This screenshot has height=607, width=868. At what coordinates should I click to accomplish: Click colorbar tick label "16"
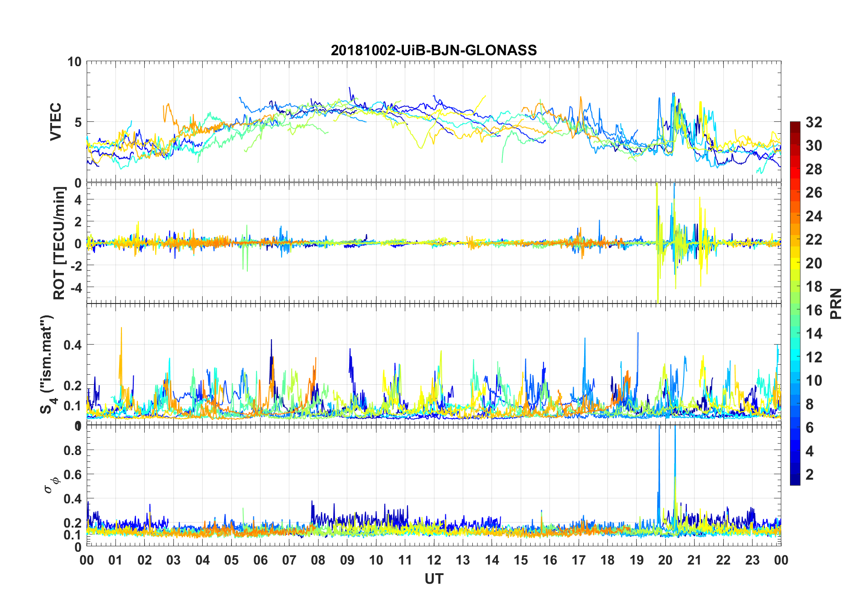tap(814, 310)
